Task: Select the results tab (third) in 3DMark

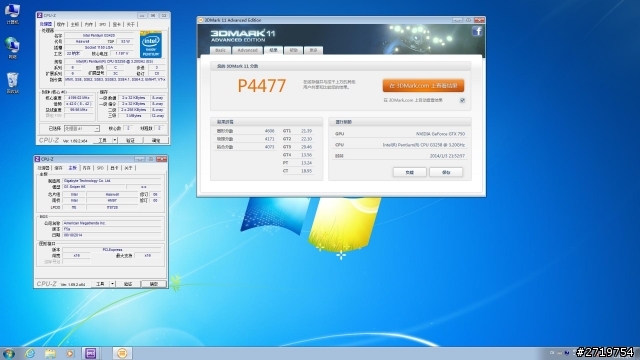Action: coord(273,50)
